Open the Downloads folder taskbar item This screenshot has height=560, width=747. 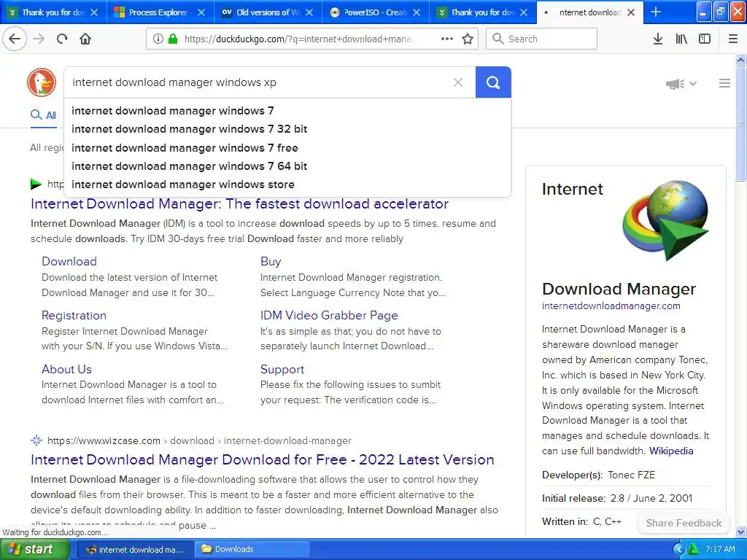click(x=252, y=549)
